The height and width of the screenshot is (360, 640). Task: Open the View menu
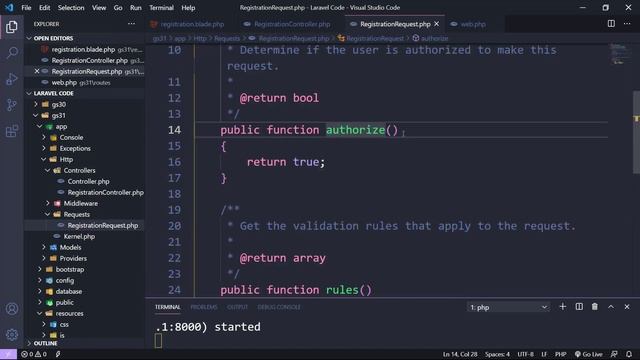(x=99, y=8)
